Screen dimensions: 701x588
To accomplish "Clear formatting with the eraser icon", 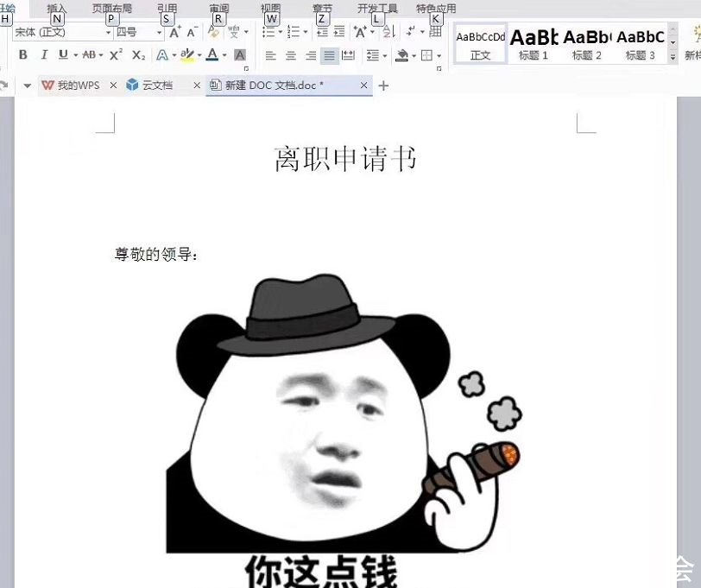I will click(x=214, y=32).
